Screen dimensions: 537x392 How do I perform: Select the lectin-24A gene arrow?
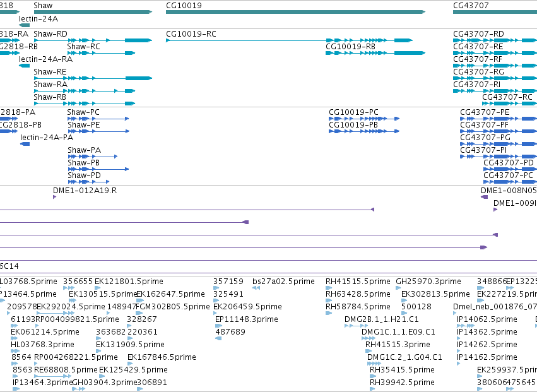pos(25,25)
